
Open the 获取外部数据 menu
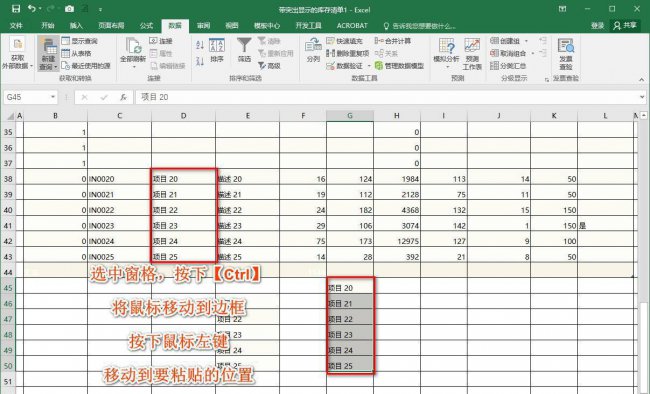[x=17, y=55]
